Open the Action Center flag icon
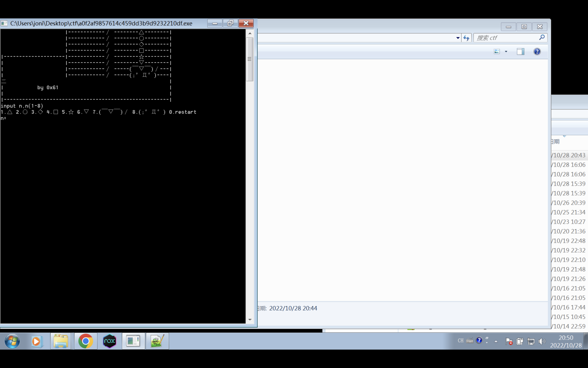Image resolution: width=588 pixels, height=368 pixels. pyautogui.click(x=509, y=341)
